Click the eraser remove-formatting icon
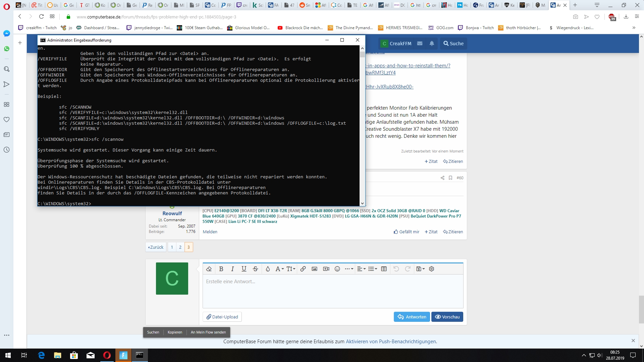This screenshot has height=362, width=644. (x=209, y=269)
